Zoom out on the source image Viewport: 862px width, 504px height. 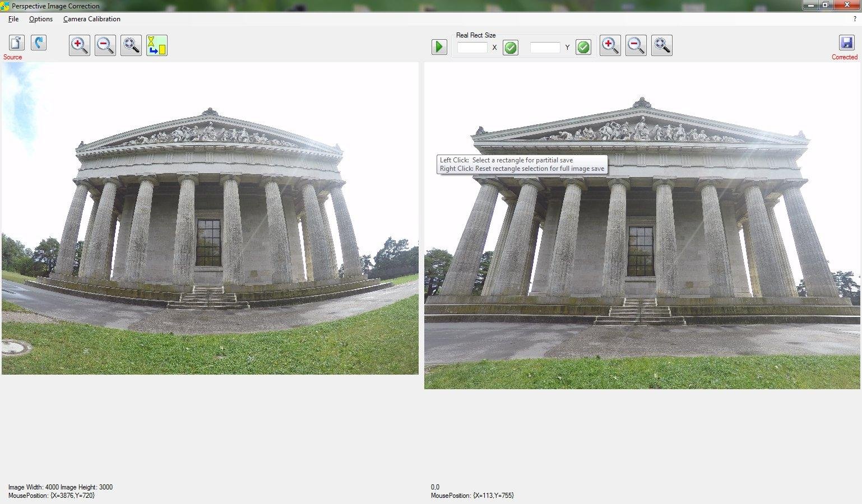click(x=105, y=45)
